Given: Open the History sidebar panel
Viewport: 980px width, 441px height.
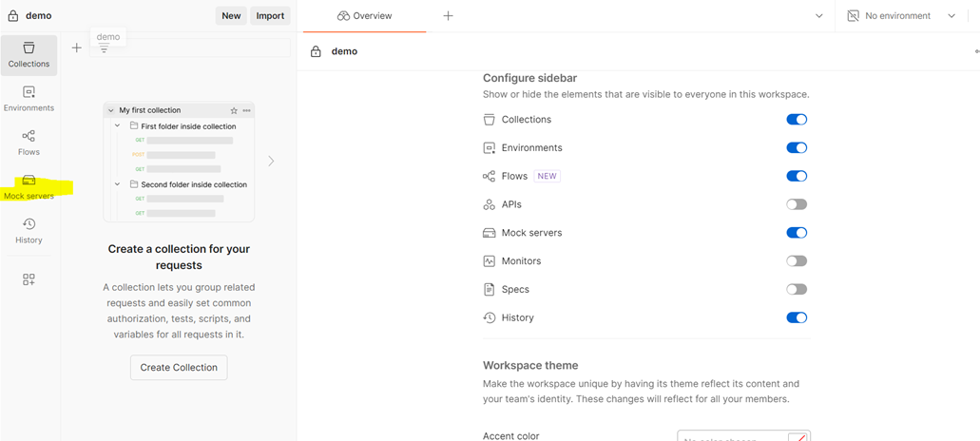Looking at the screenshot, I should coord(29,231).
